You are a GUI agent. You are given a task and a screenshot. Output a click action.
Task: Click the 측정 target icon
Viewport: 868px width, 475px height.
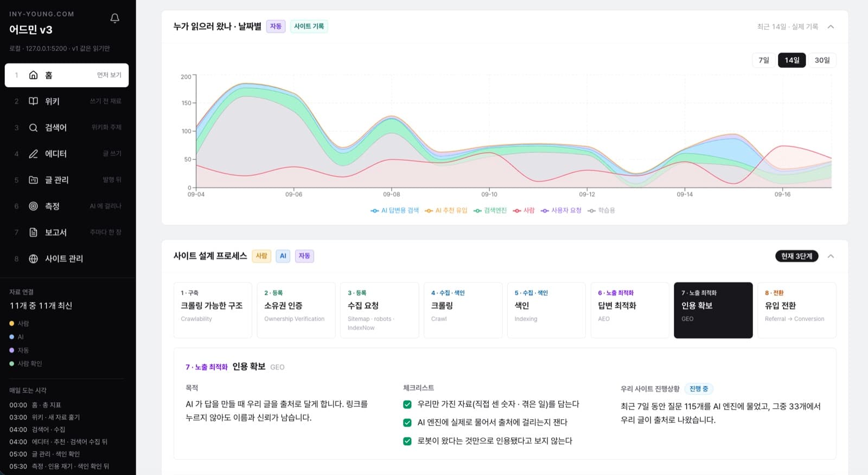(x=33, y=206)
